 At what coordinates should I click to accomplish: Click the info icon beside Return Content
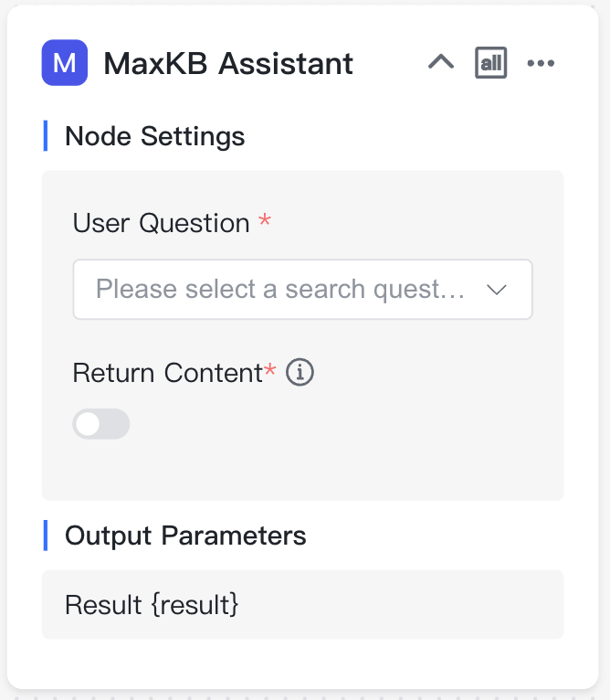coord(300,372)
